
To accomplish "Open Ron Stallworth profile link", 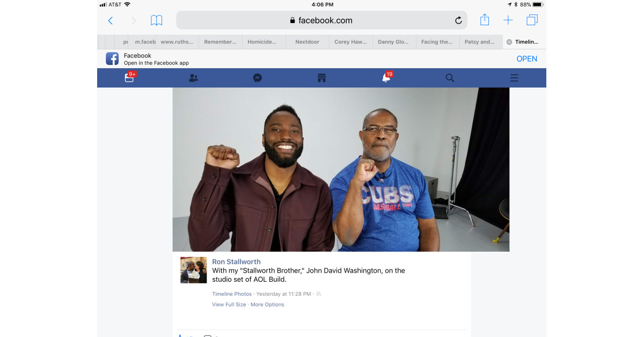I will click(236, 262).
